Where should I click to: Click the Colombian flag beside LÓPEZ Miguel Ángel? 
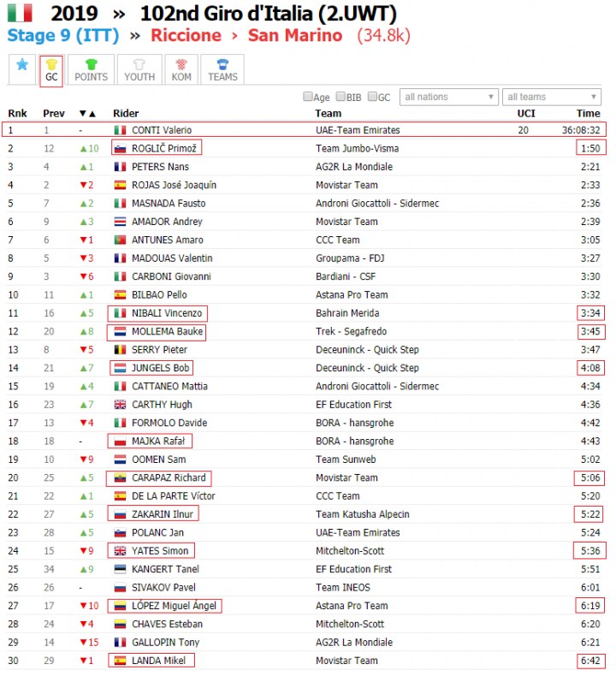[120, 606]
